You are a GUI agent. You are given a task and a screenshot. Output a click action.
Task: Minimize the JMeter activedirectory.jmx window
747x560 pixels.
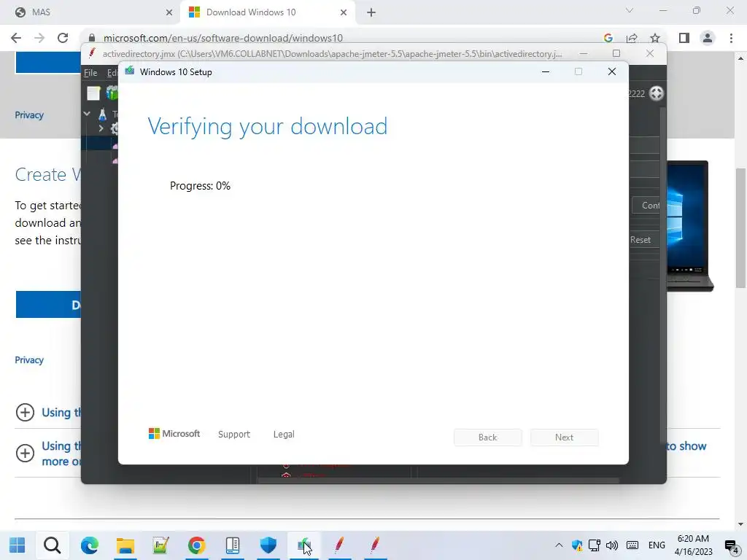(583, 54)
